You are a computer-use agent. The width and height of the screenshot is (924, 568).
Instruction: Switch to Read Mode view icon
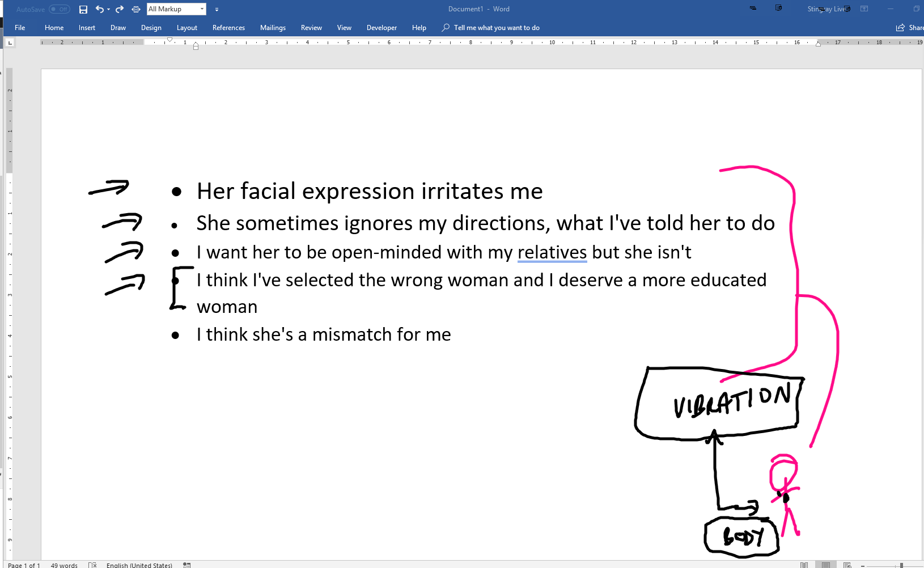pos(804,565)
